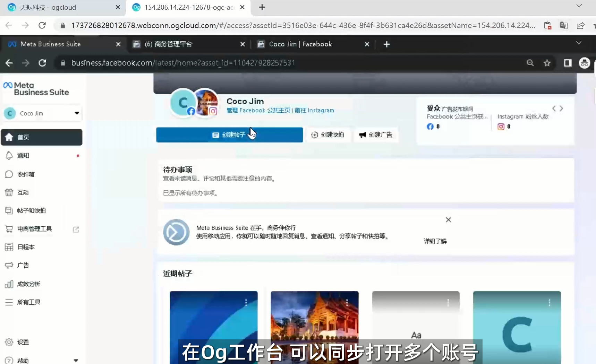Viewport: 596px width, 364px height.
Task: Click the 设置 gear icon
Action: pyautogui.click(x=9, y=342)
